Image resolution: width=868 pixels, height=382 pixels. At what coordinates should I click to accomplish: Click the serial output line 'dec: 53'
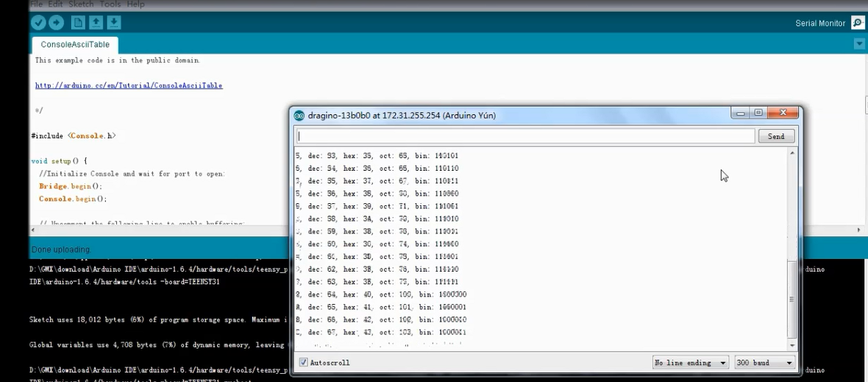tap(377, 155)
